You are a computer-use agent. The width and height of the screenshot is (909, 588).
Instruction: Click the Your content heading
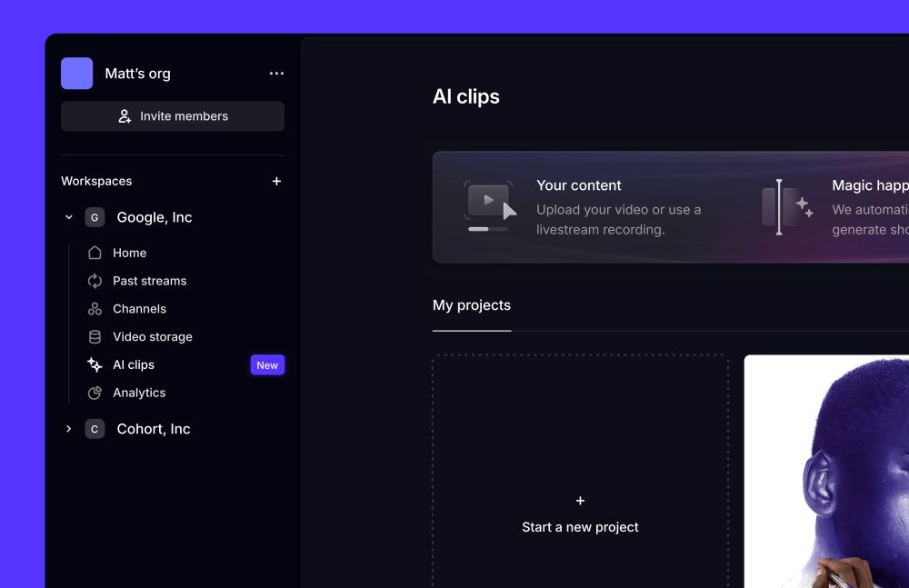point(578,185)
